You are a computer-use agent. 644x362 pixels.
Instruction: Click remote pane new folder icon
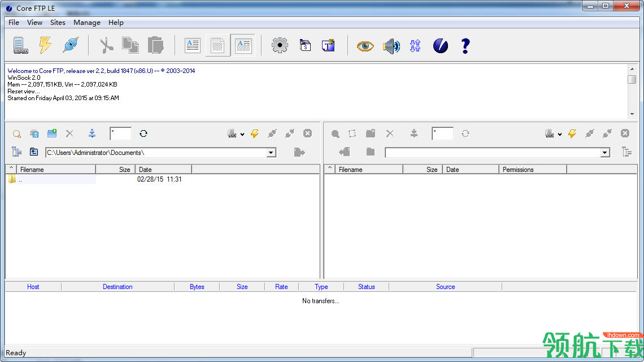click(x=371, y=133)
